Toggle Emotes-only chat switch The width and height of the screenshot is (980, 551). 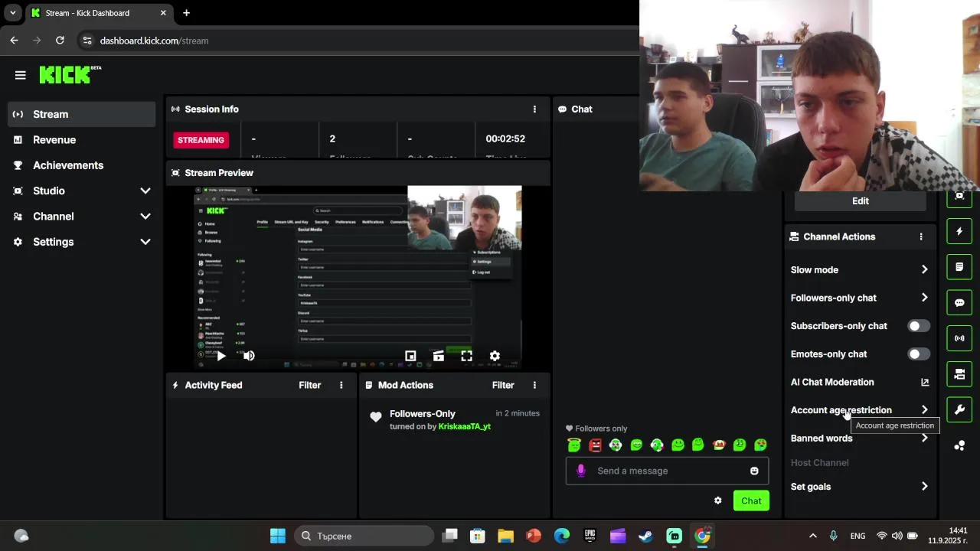point(918,354)
